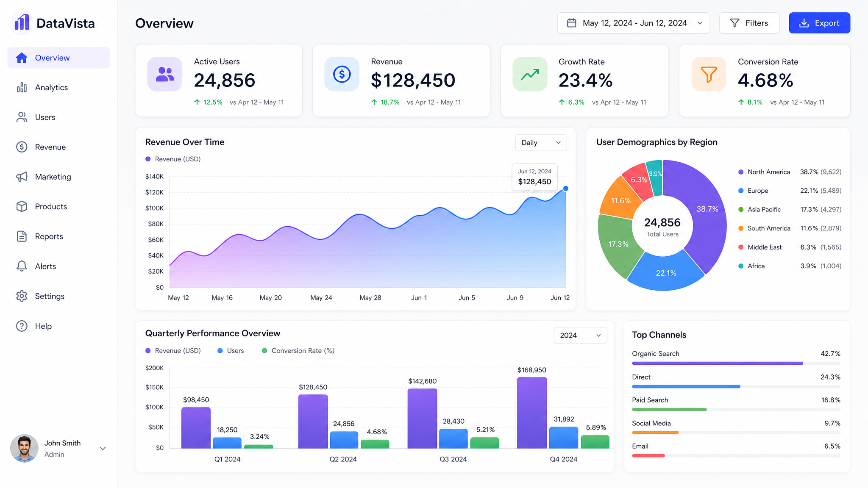Select Settings from the sidebar
This screenshot has width=868, height=488.
[58, 296]
